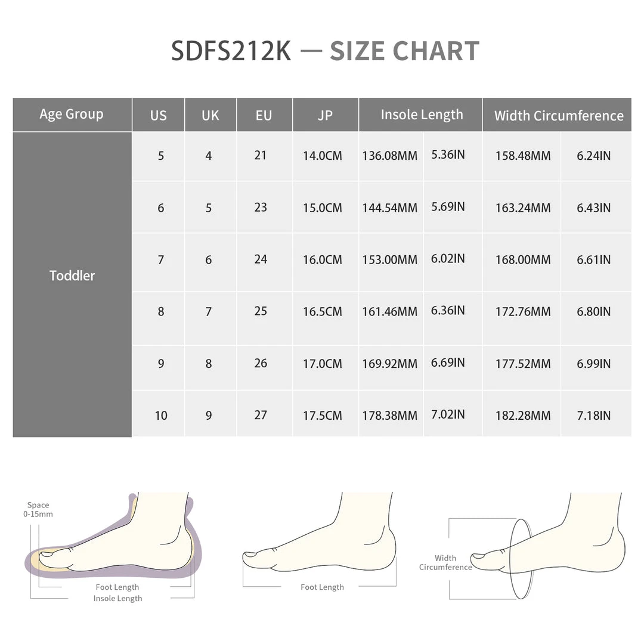This screenshot has width=644, height=644.
Task: Select the US column header
Action: point(159,115)
